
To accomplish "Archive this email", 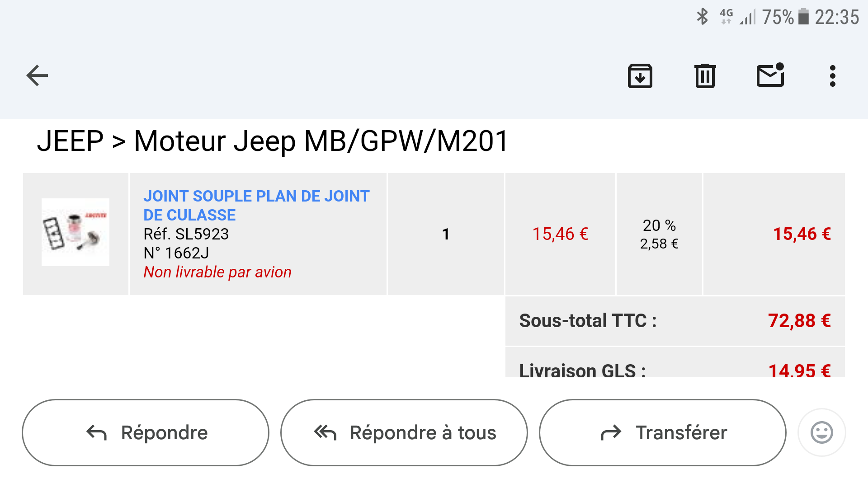I will tap(640, 76).
